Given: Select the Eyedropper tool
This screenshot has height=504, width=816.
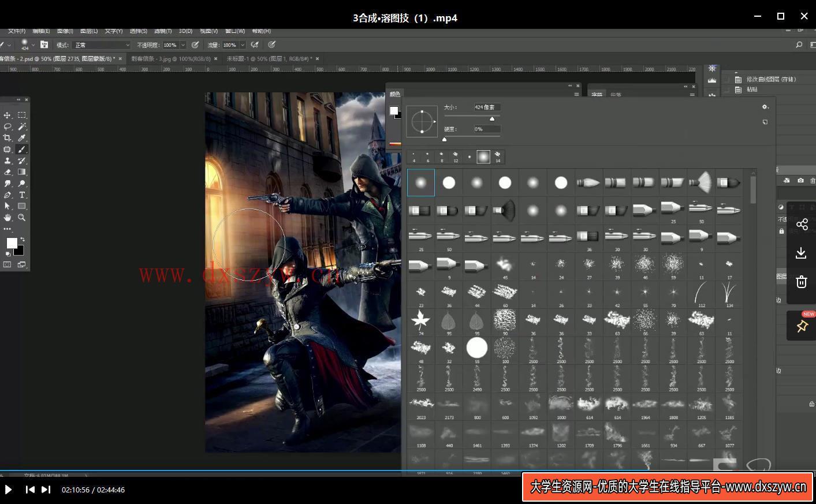Looking at the screenshot, I should [x=22, y=138].
